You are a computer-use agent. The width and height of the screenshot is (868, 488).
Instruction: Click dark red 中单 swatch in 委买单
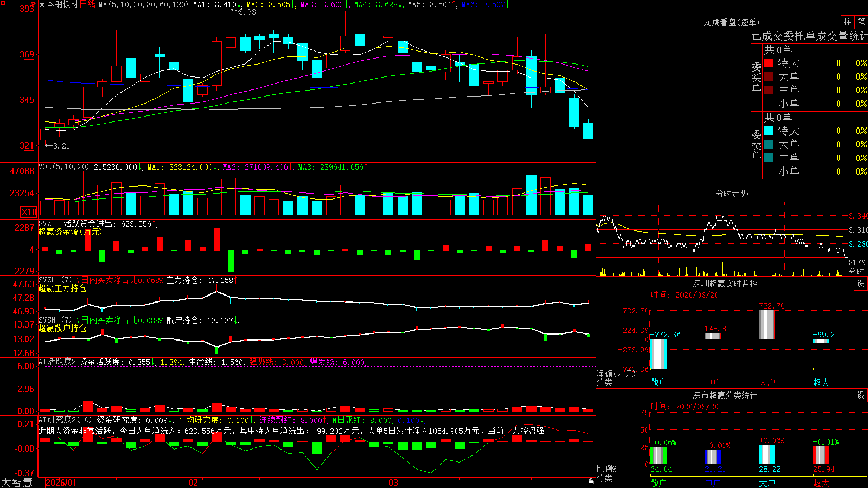768,90
